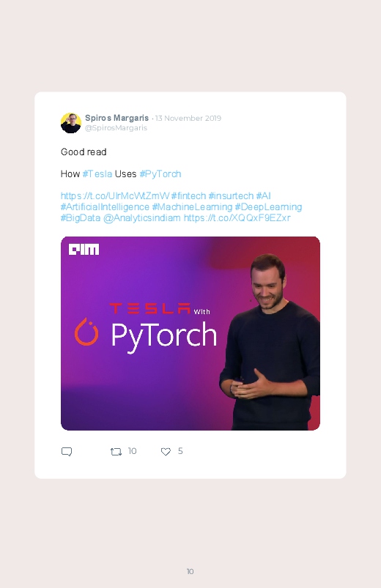Open the #MachineLearning hashtag
Viewport: 381px width, 588px height.
[x=192, y=207]
